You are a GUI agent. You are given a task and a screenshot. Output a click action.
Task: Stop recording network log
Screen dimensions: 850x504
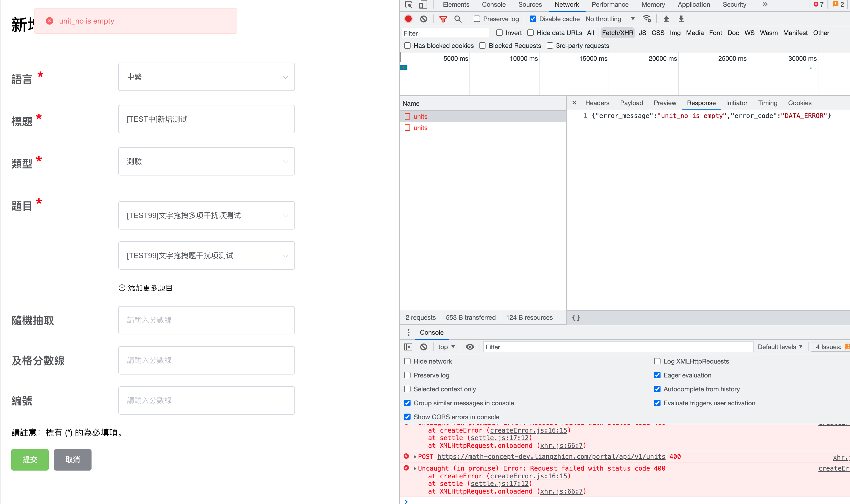(x=408, y=19)
